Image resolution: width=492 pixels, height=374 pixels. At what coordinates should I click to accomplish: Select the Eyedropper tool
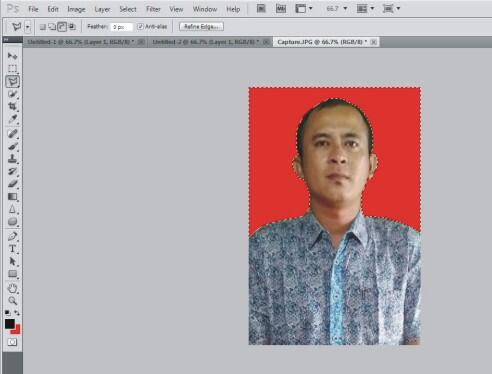click(x=13, y=119)
